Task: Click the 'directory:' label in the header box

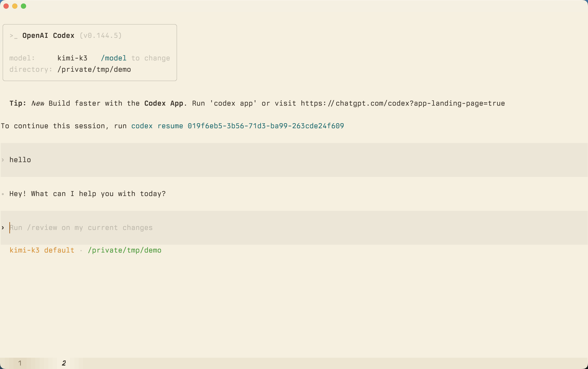Action: tap(31, 70)
